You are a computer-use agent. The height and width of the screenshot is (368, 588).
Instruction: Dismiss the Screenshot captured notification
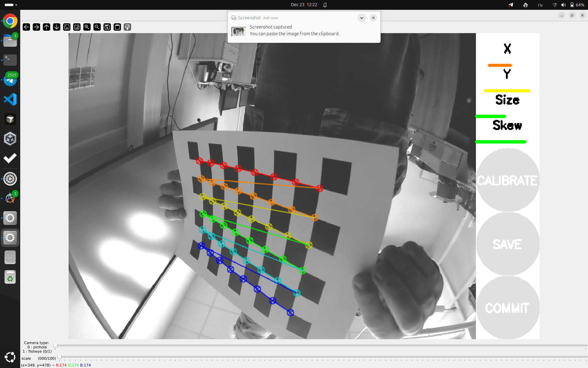[x=373, y=18]
